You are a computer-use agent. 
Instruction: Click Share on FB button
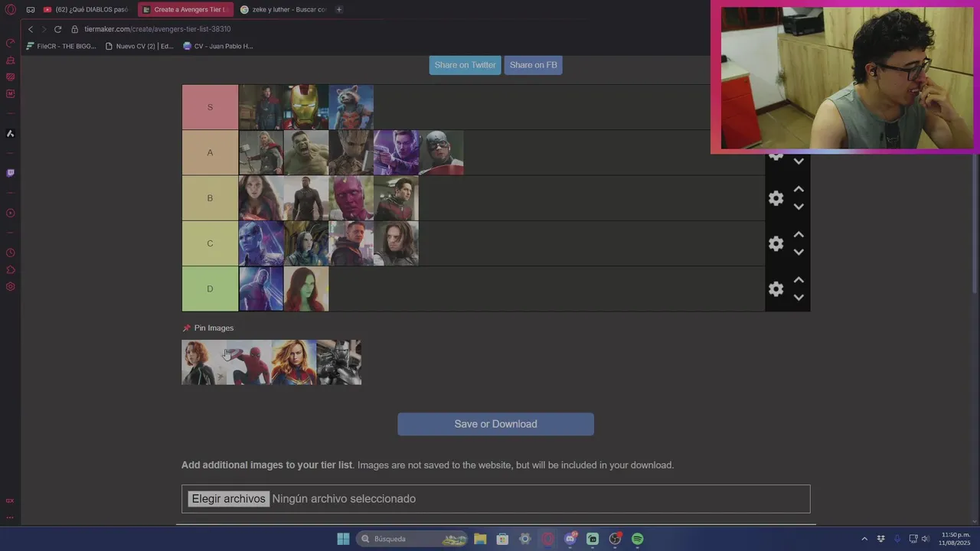click(x=533, y=65)
